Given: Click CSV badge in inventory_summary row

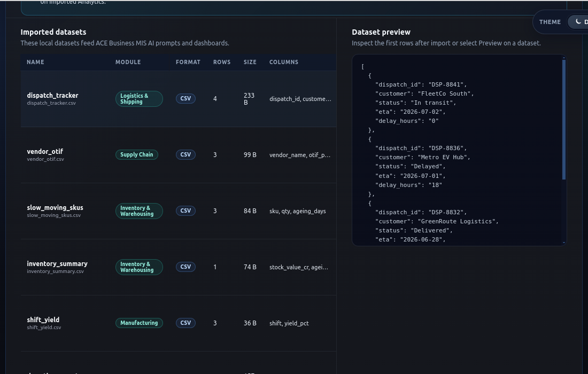Looking at the screenshot, I should pos(185,267).
